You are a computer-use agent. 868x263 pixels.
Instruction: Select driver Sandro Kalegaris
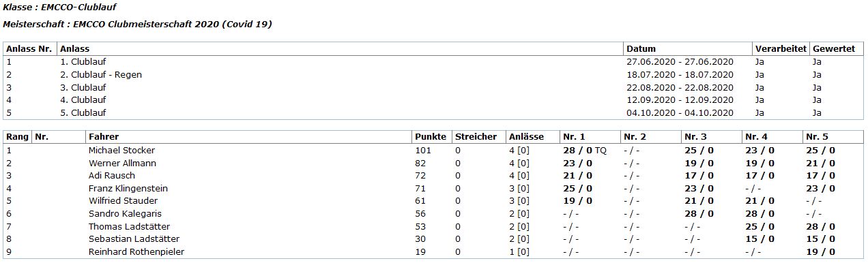pyautogui.click(x=125, y=214)
